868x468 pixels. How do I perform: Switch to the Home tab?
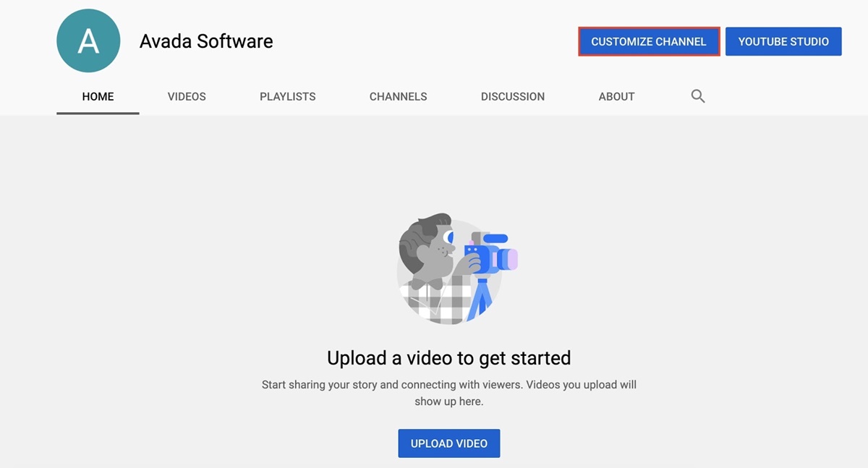point(98,96)
